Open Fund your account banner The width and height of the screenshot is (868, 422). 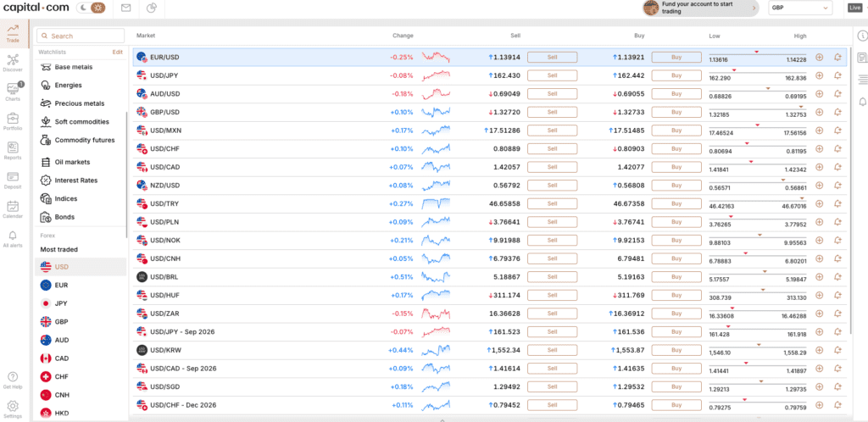[700, 8]
